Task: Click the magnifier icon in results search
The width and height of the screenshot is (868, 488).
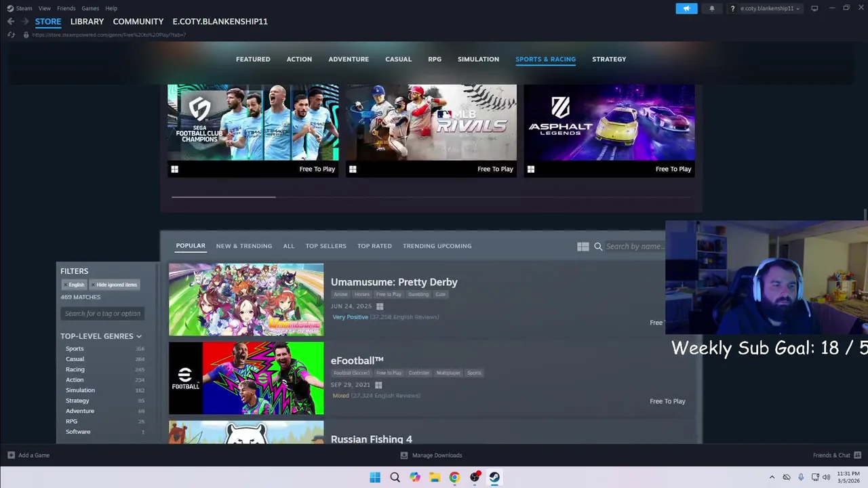Action: coord(598,247)
